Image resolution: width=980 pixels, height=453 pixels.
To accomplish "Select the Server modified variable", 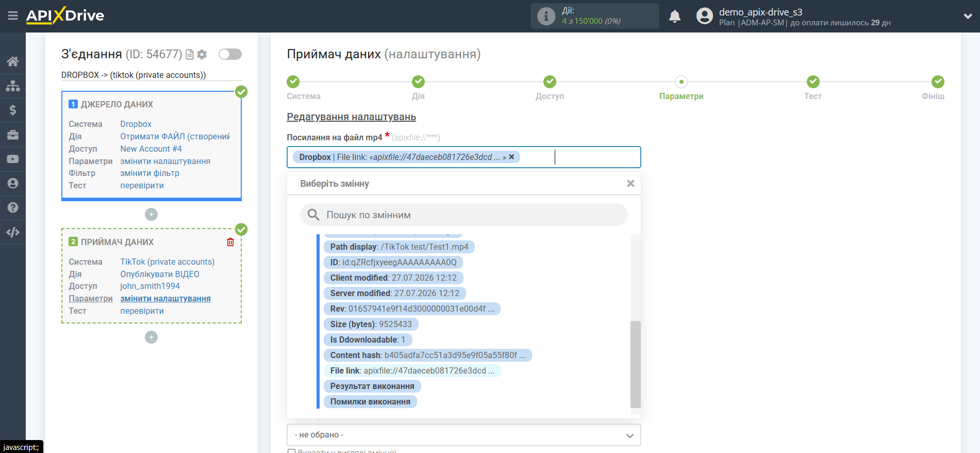I will click(395, 293).
